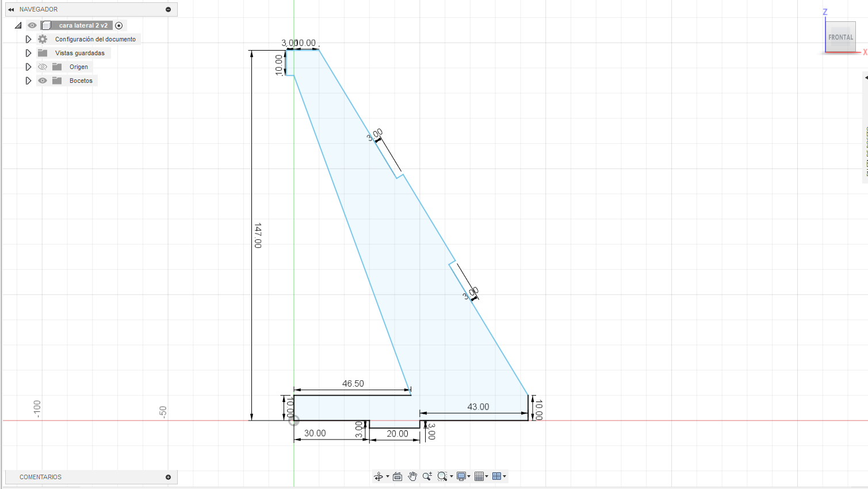Open the Orbit tool dropdown arrow

click(387, 476)
